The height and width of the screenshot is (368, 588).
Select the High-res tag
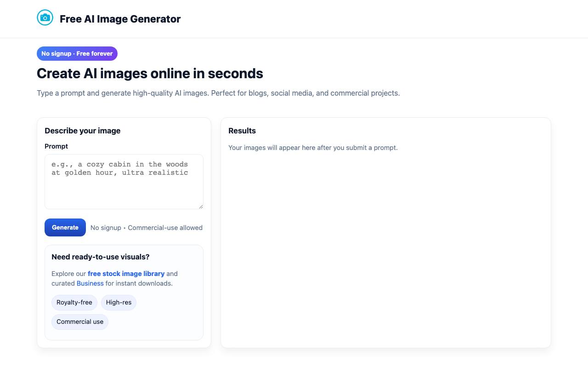click(x=119, y=303)
